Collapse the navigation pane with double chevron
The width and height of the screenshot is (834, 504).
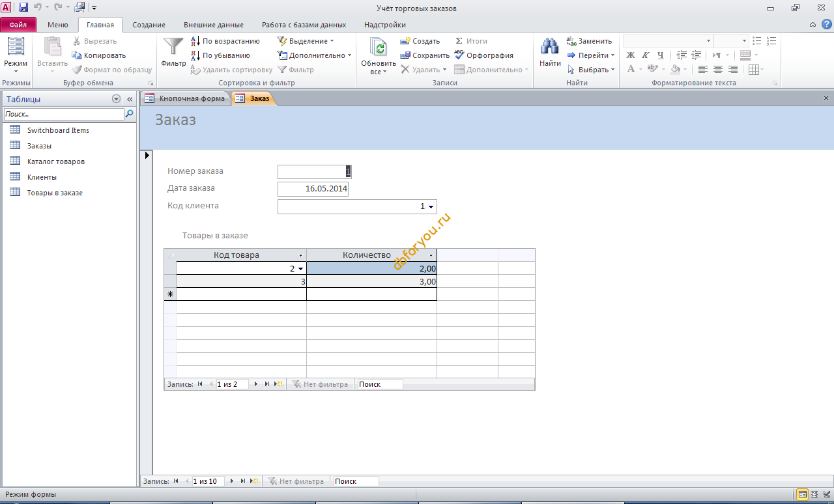click(x=130, y=99)
